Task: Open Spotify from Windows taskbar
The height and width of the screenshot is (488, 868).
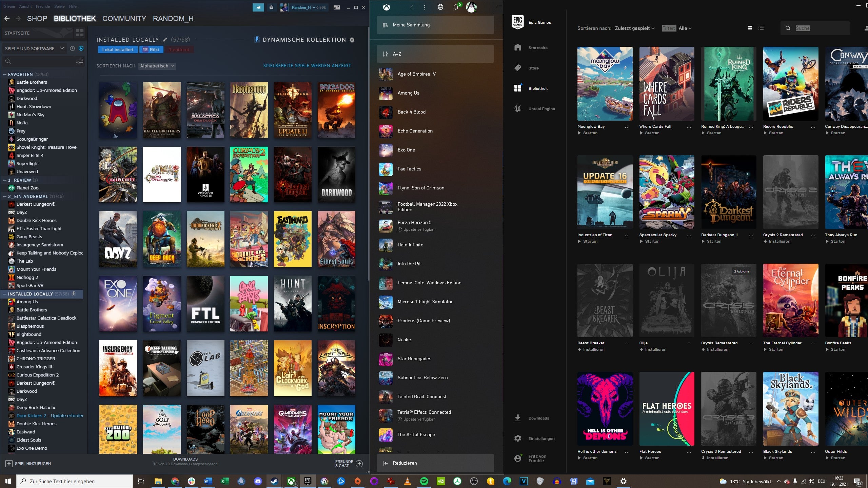Action: (x=424, y=481)
